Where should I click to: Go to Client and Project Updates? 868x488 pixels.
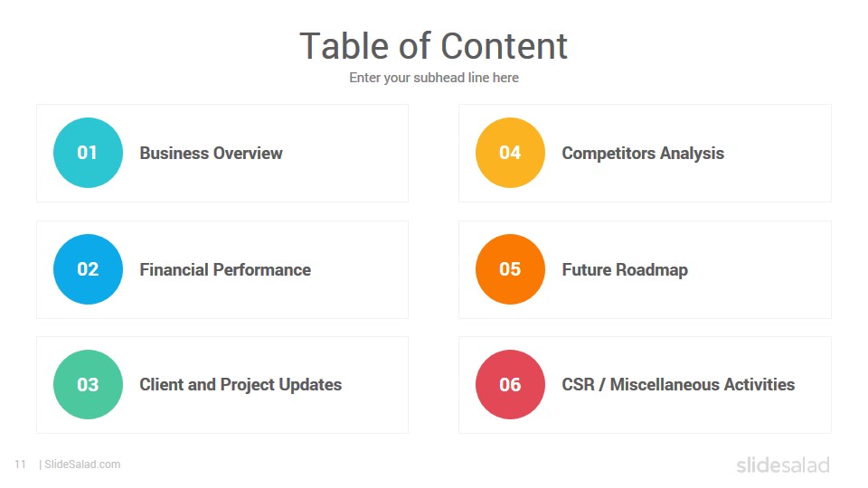click(241, 385)
